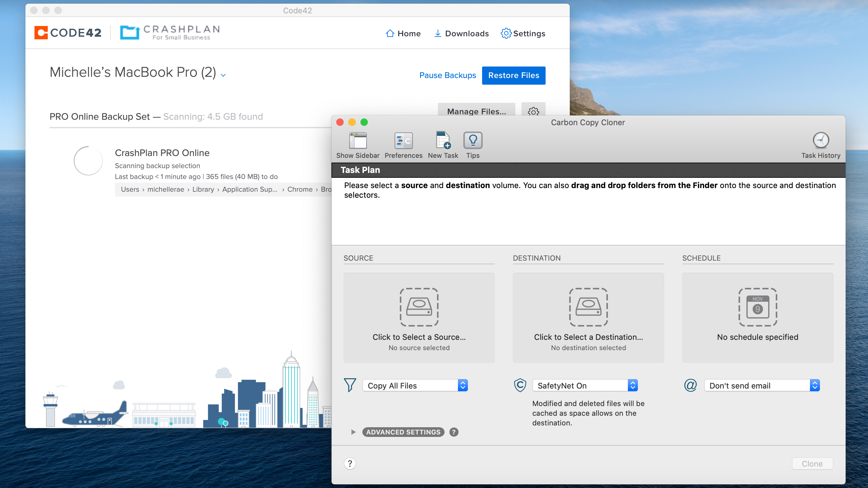Click Restore Files in Code42 window
The image size is (868, 488).
514,76
